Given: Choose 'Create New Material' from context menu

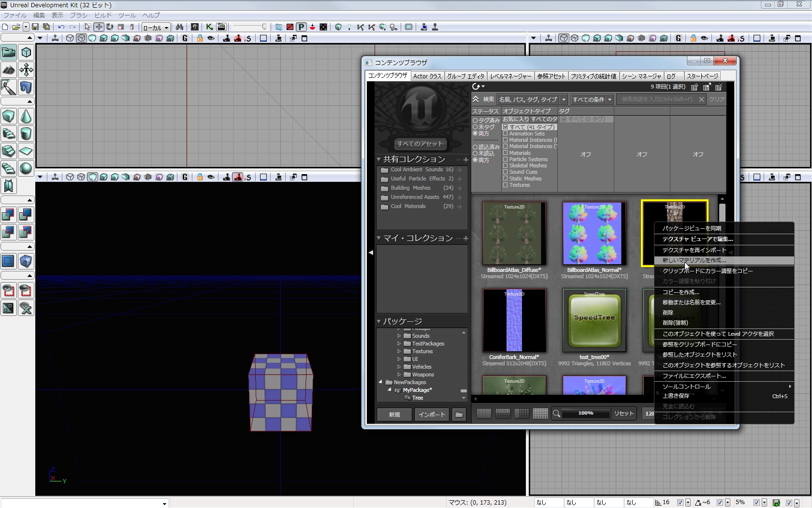Looking at the screenshot, I should tap(694, 260).
